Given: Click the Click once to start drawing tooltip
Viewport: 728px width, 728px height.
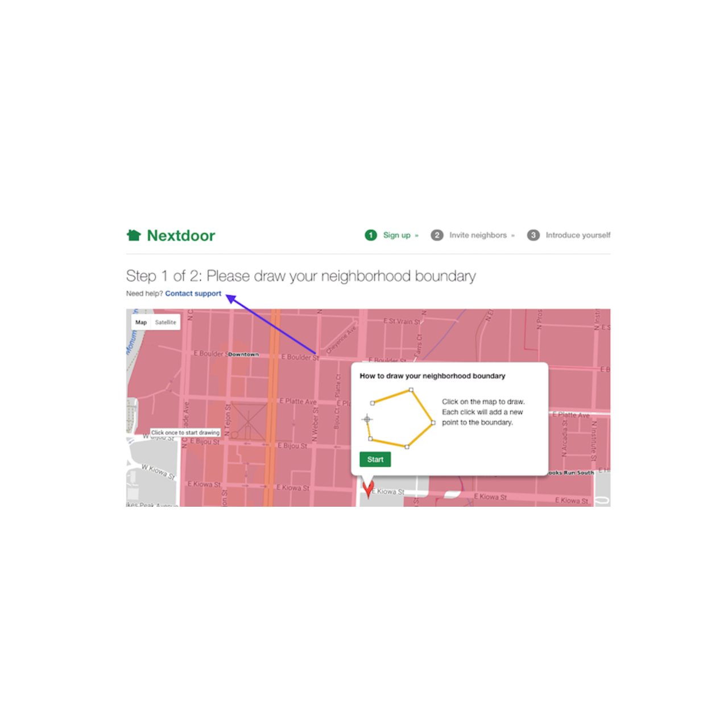Looking at the screenshot, I should (x=187, y=432).
